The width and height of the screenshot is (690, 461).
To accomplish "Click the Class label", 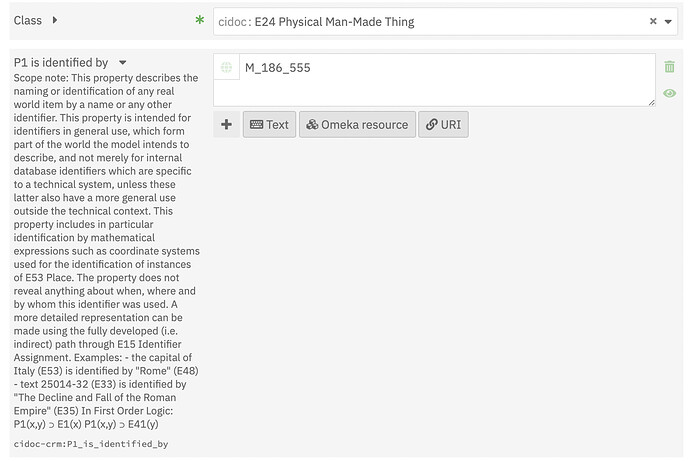I will (x=28, y=20).
